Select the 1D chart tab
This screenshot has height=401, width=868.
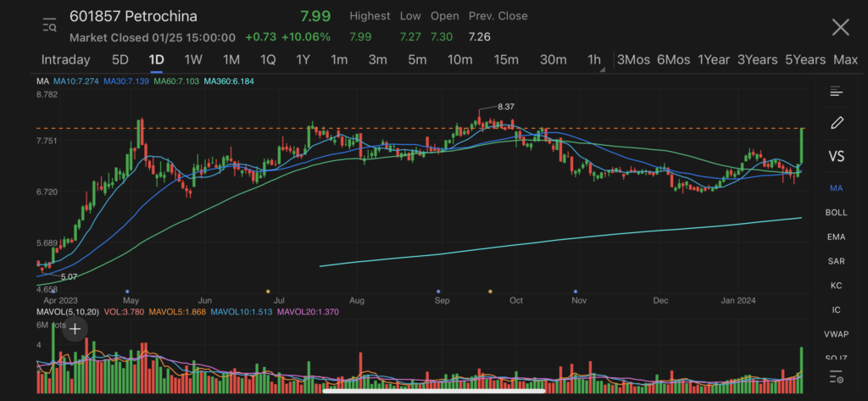pyautogui.click(x=157, y=60)
